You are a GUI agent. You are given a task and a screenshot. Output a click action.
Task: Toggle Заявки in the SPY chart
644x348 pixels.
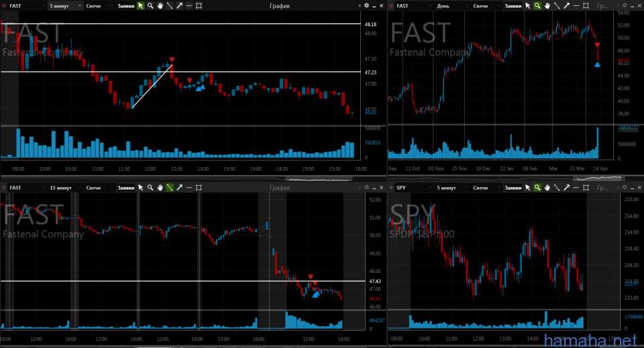(x=513, y=188)
